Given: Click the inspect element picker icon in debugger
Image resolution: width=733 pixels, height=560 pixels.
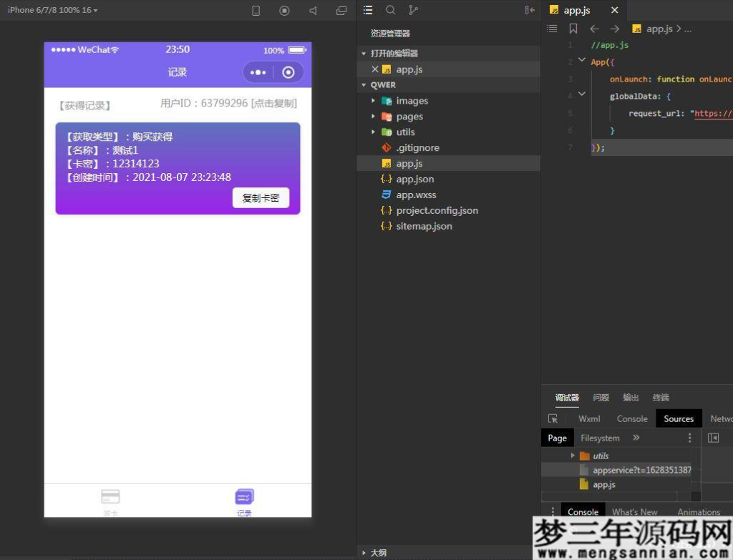Looking at the screenshot, I should 553,419.
